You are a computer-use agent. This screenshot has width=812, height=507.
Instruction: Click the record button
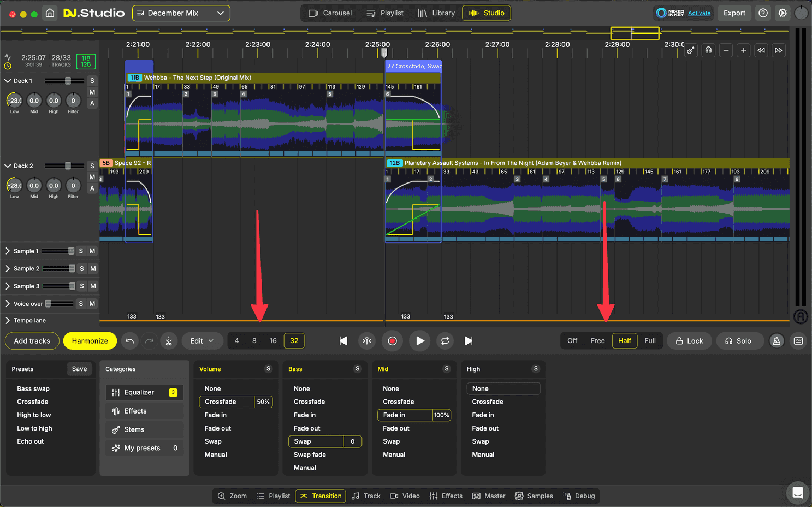pos(392,341)
